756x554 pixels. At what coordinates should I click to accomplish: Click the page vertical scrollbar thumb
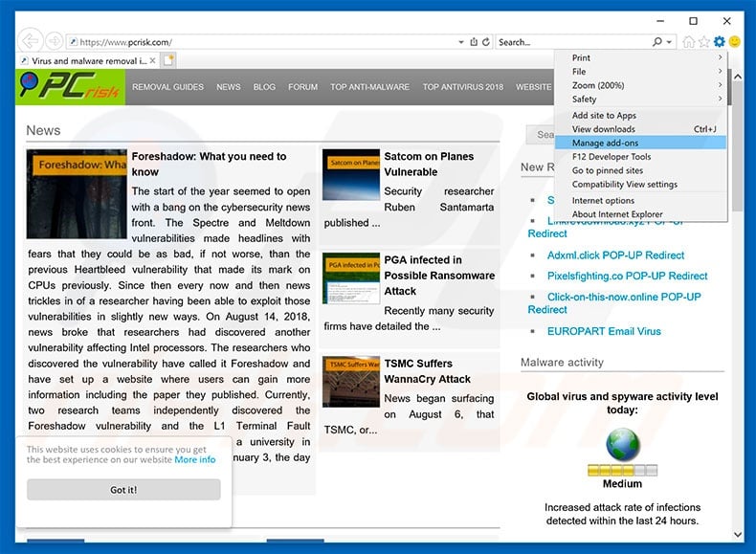point(737,147)
